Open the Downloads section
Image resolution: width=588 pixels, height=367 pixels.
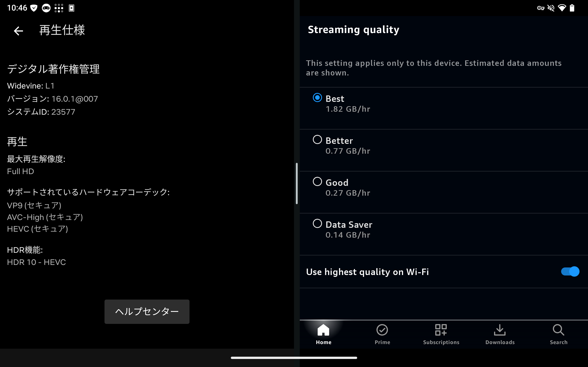(x=500, y=333)
